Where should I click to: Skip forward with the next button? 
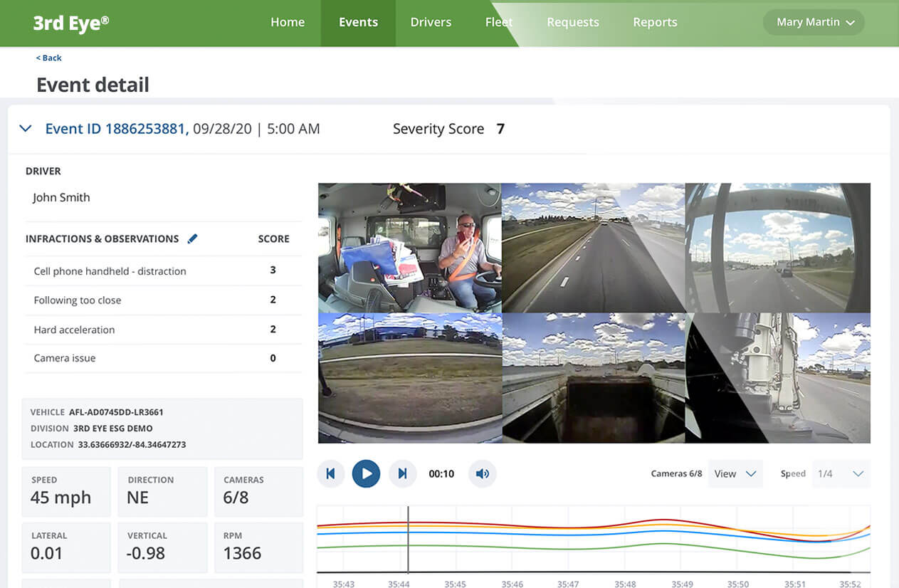coord(402,473)
